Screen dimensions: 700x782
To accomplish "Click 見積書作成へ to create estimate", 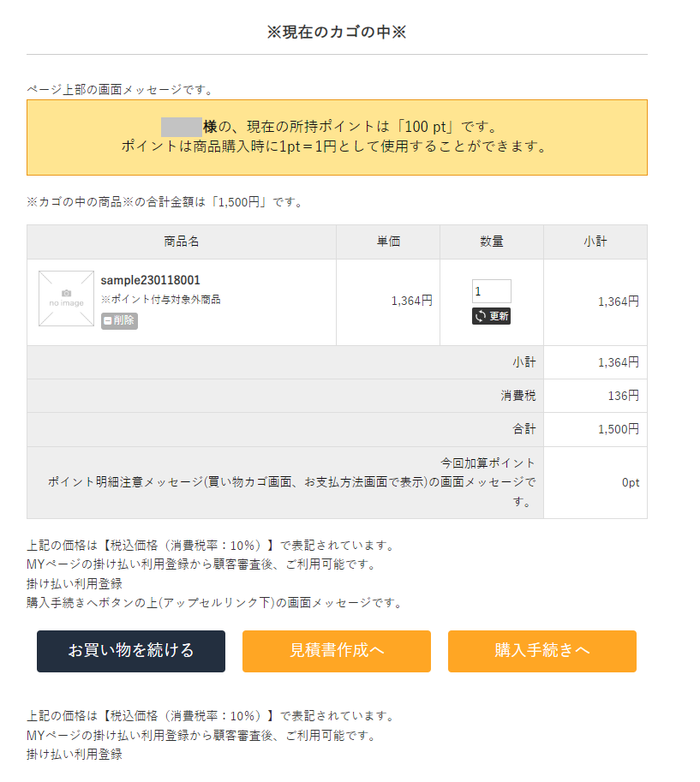I will 337,651.
